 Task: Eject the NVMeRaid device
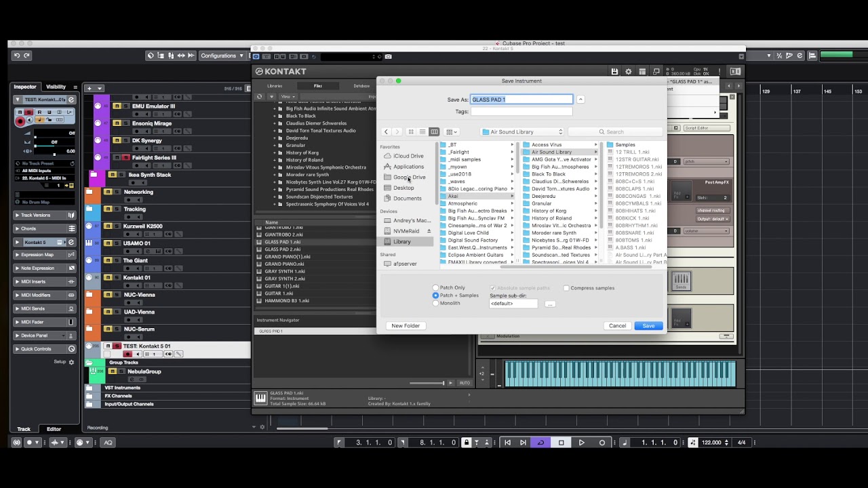429,231
